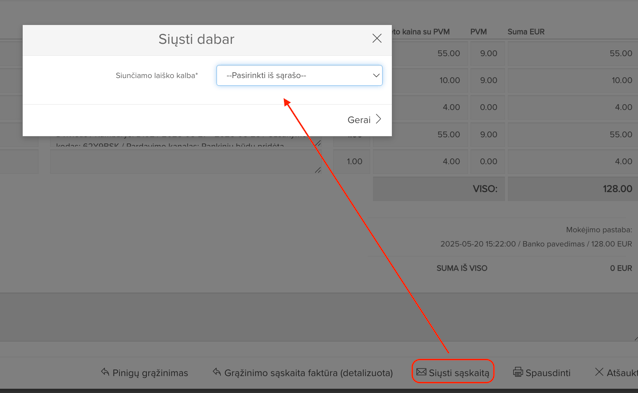638x393 pixels.
Task: Click the PVM column header
Action: click(x=478, y=32)
